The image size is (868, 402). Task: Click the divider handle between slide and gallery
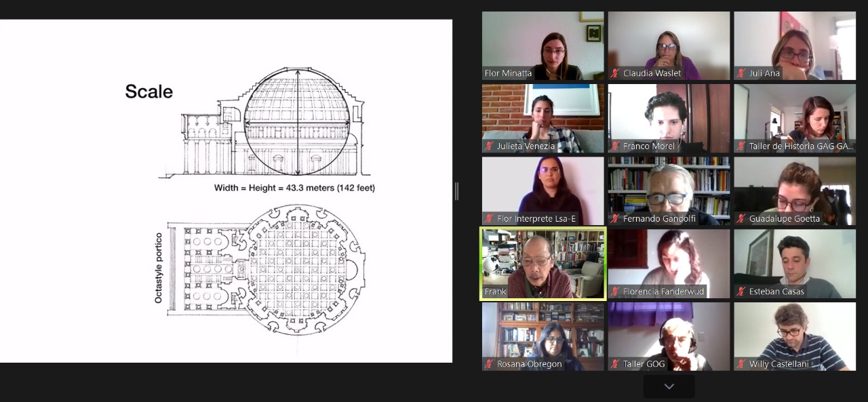point(456,191)
